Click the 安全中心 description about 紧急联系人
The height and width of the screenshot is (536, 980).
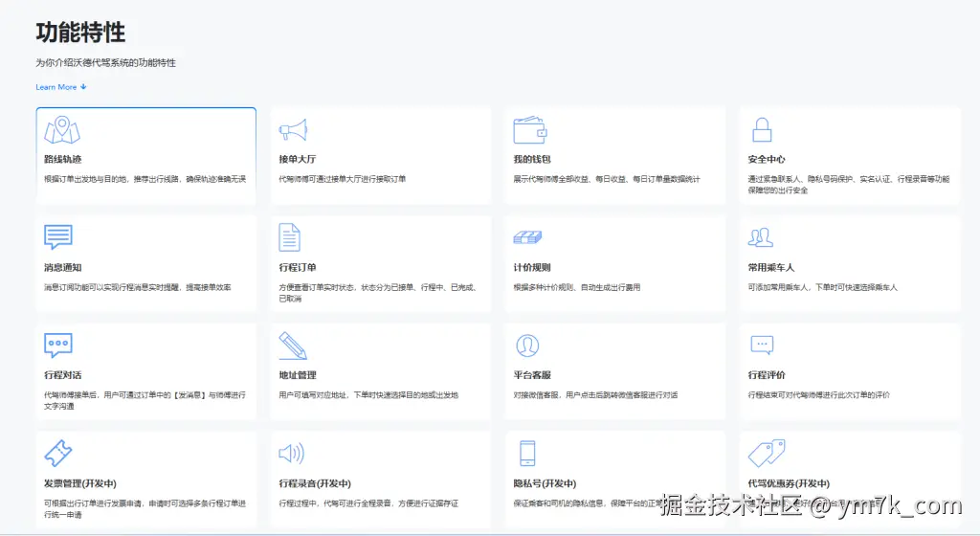tap(849, 185)
